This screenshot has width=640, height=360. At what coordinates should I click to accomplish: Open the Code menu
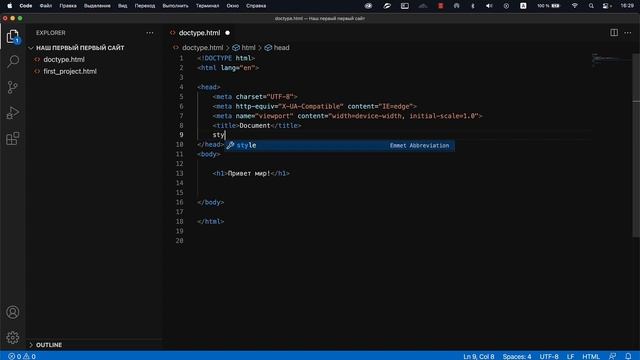tap(26, 6)
